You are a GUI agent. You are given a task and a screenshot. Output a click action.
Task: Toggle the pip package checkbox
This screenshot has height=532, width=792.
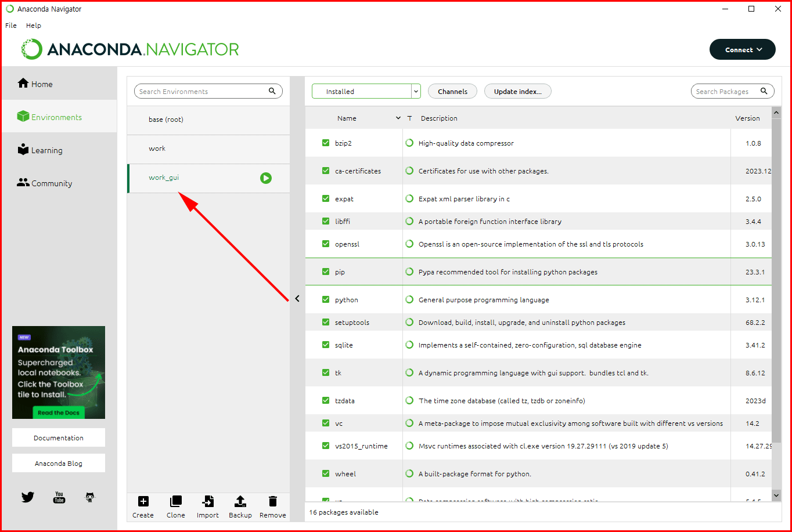326,272
